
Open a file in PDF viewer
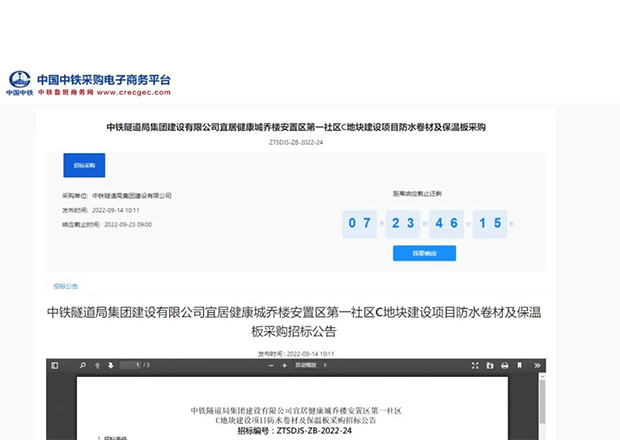[x=490, y=366]
